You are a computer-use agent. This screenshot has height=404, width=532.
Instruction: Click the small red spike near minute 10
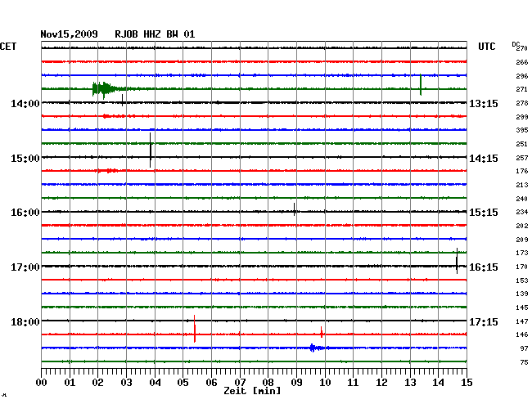click(x=322, y=332)
